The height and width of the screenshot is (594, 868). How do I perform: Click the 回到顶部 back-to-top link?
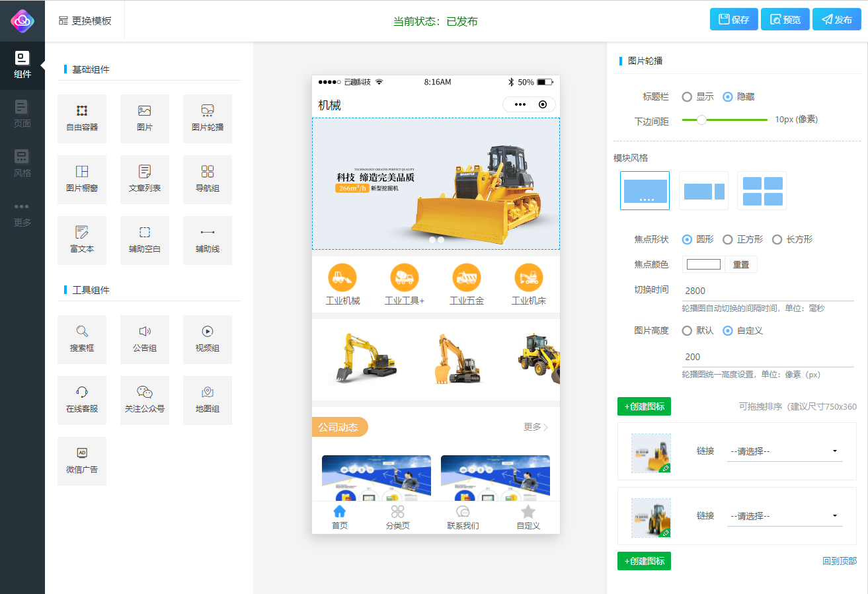839,561
